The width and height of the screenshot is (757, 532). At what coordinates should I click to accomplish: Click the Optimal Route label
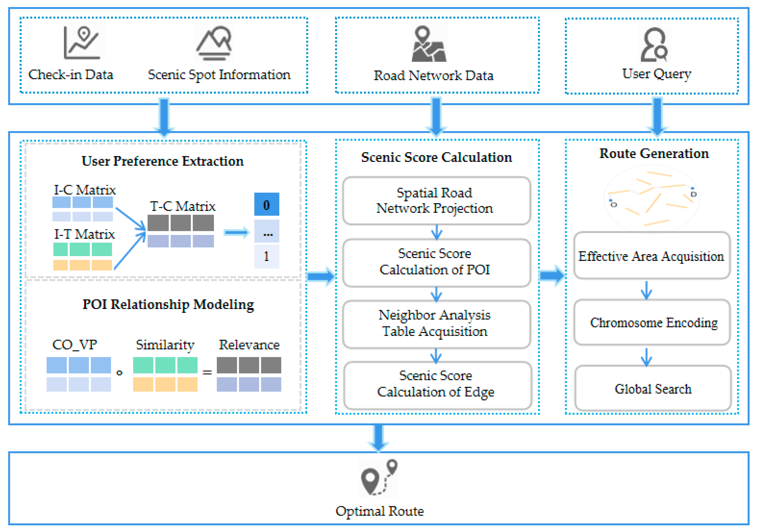379,511
